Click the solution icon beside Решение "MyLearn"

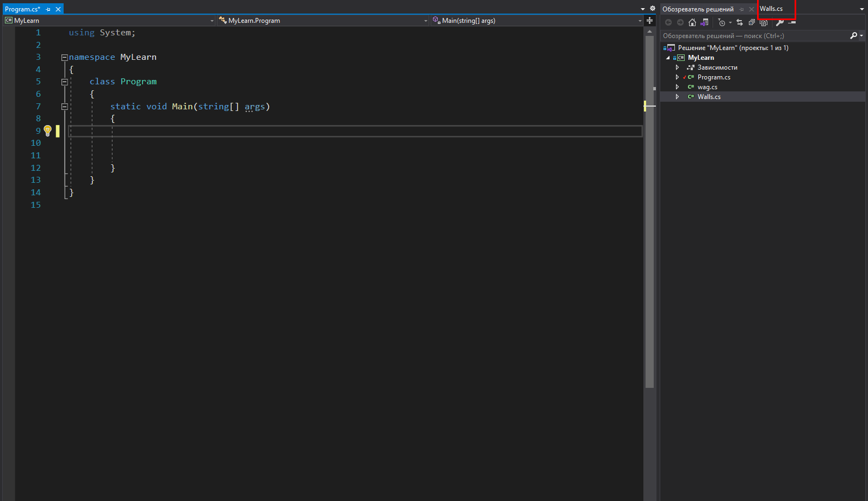coord(670,48)
